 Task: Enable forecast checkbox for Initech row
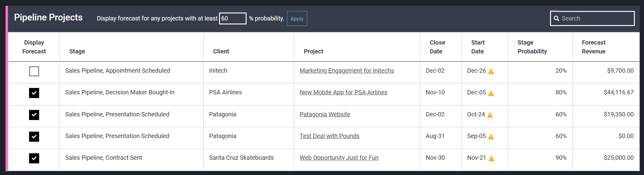click(34, 71)
